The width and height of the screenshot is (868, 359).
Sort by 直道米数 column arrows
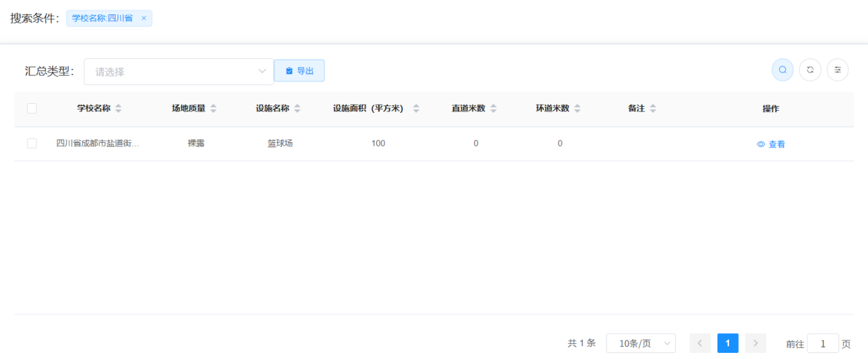(493, 109)
